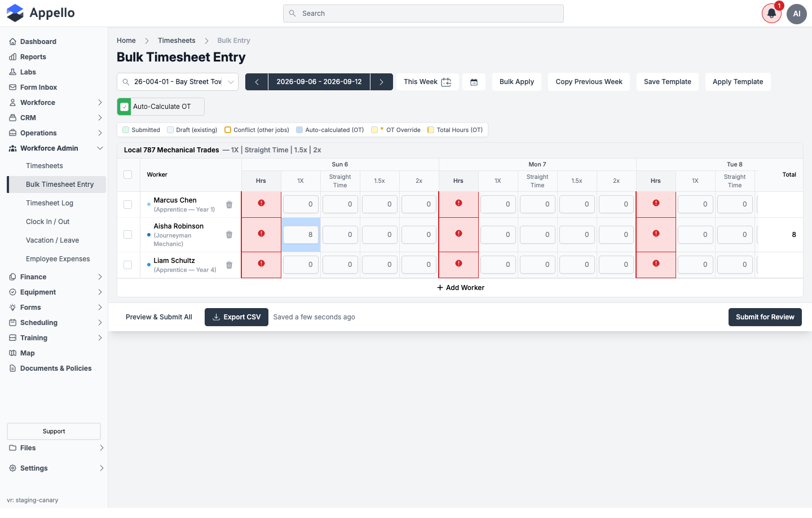This screenshot has height=518, width=812.
Task: Expand the Workforce sidebar section
Action: (56, 103)
